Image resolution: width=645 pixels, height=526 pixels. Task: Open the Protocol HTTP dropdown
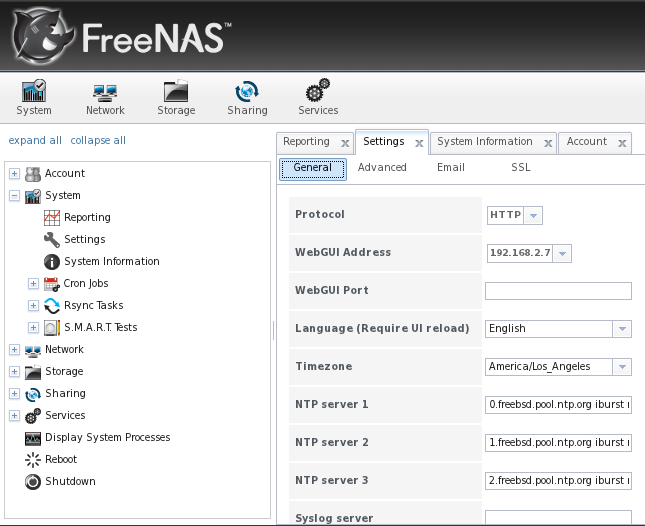point(534,215)
